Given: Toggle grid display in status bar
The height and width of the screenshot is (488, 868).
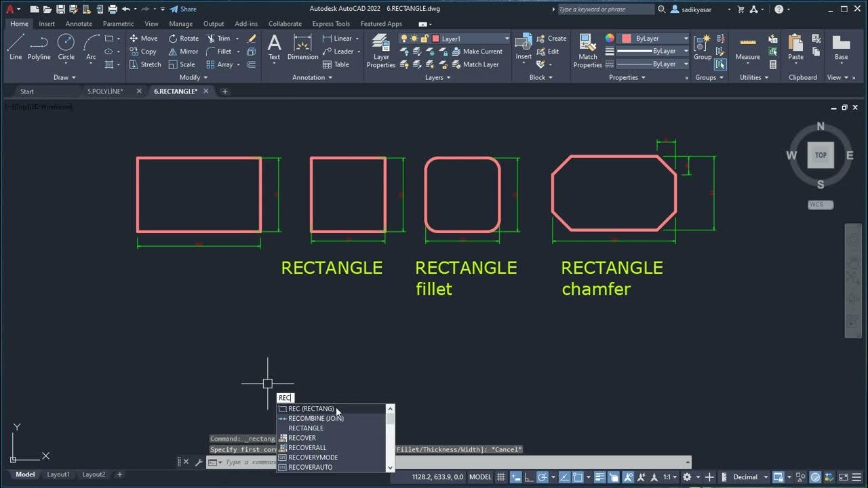Looking at the screenshot, I should (x=501, y=477).
